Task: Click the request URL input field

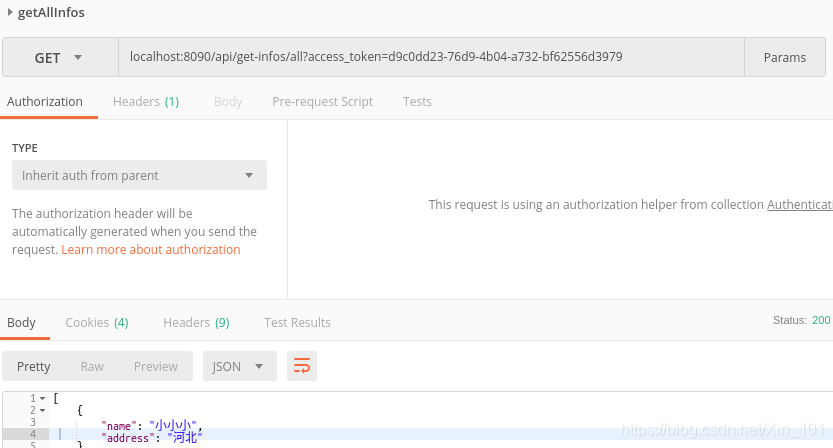Action: [x=431, y=57]
